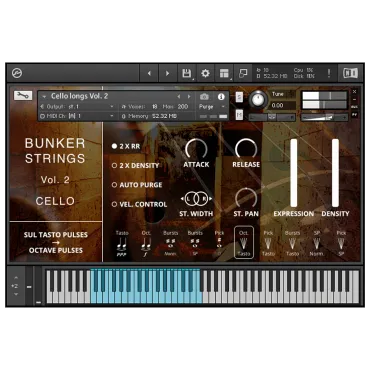Toggle the Solo (S) button
This screenshot has height=370, width=370.
click(239, 97)
